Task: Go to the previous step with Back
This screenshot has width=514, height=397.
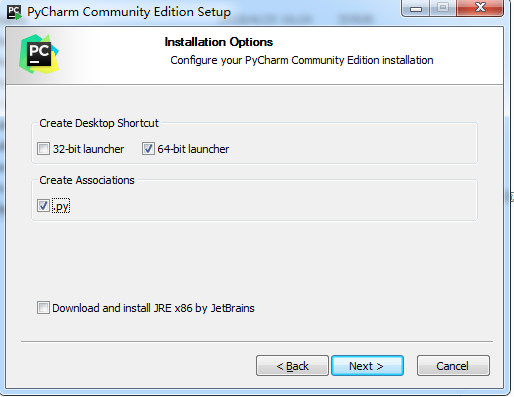Action: pos(292,366)
